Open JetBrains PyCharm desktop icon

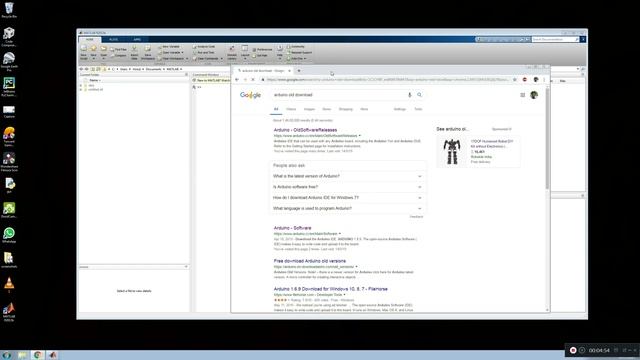tap(9, 86)
